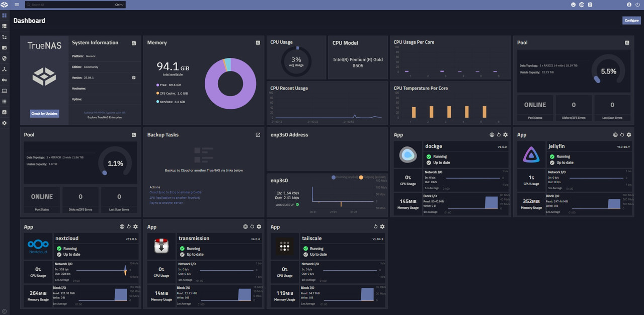Image resolution: width=644 pixels, height=315 pixels.
Task: Open dockge app settings gear
Action: coord(506,135)
